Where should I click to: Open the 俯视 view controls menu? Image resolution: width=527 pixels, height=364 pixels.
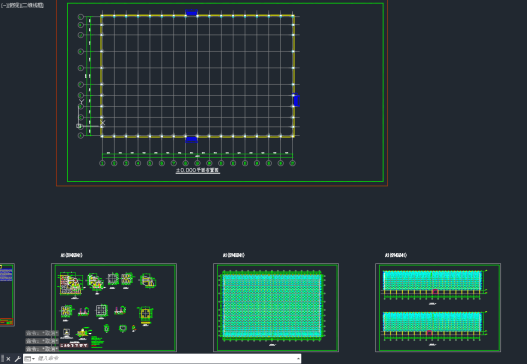click(x=14, y=5)
